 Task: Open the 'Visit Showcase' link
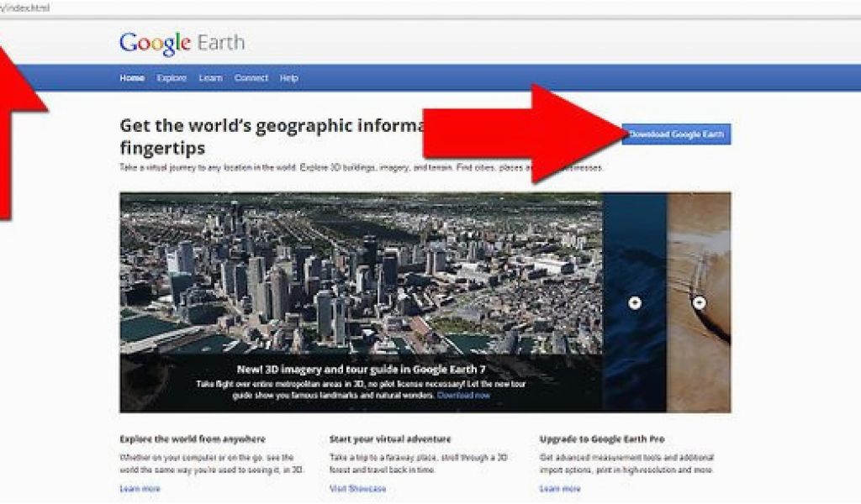point(358,489)
